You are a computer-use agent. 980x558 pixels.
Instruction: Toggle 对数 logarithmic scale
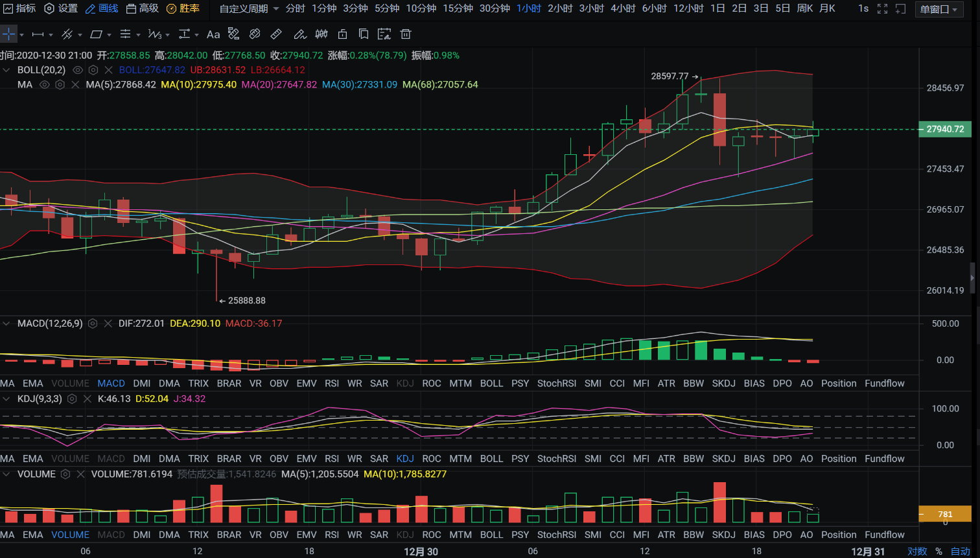pos(917,552)
